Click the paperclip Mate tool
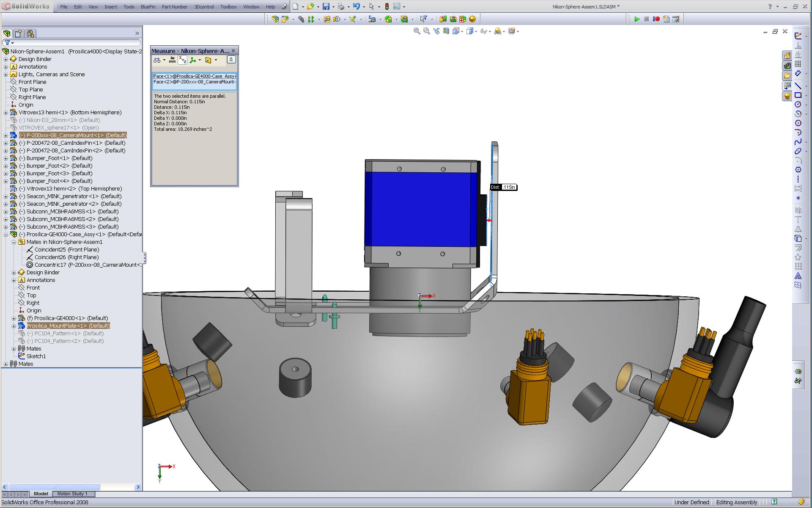The height and width of the screenshot is (508, 812). pyautogui.click(x=301, y=19)
